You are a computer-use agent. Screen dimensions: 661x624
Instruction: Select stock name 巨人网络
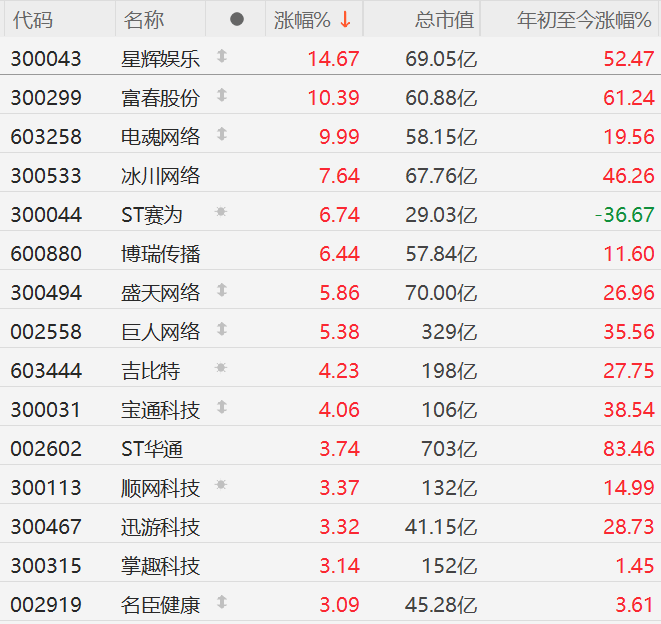point(160,332)
